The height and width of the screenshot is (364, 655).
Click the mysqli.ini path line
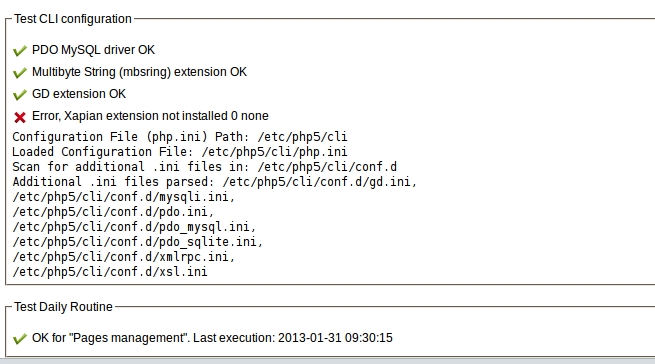[124, 197]
